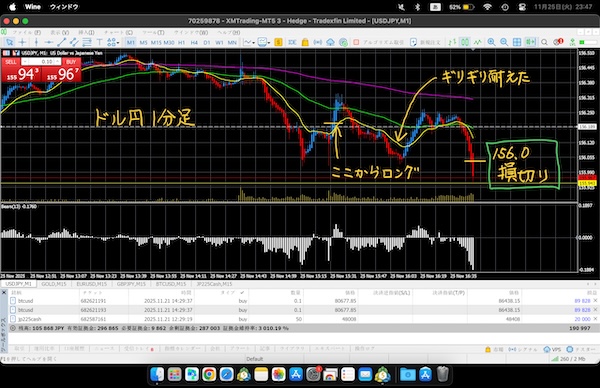This screenshot has height=388, width=600.
Task: Click the algo trading toggle button
Action: [378, 42]
